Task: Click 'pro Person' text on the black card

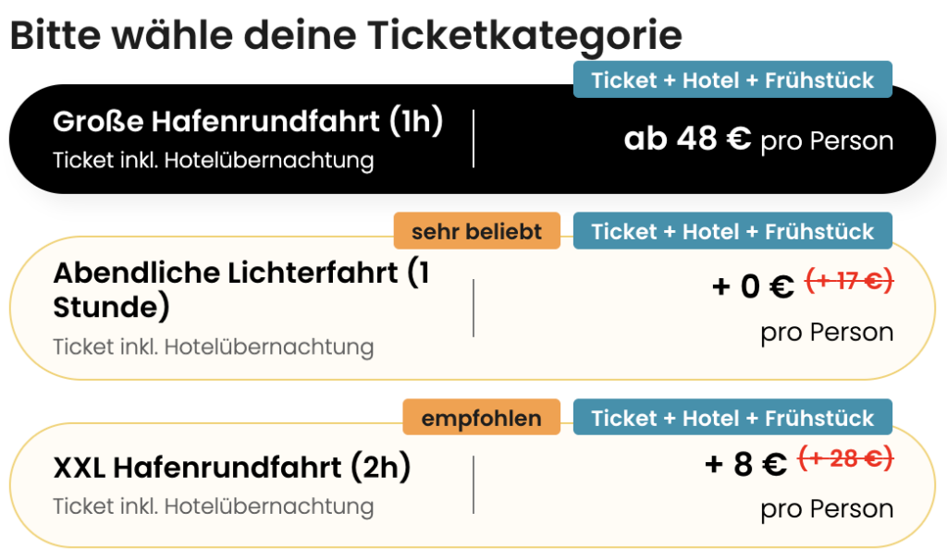Action: point(826,142)
